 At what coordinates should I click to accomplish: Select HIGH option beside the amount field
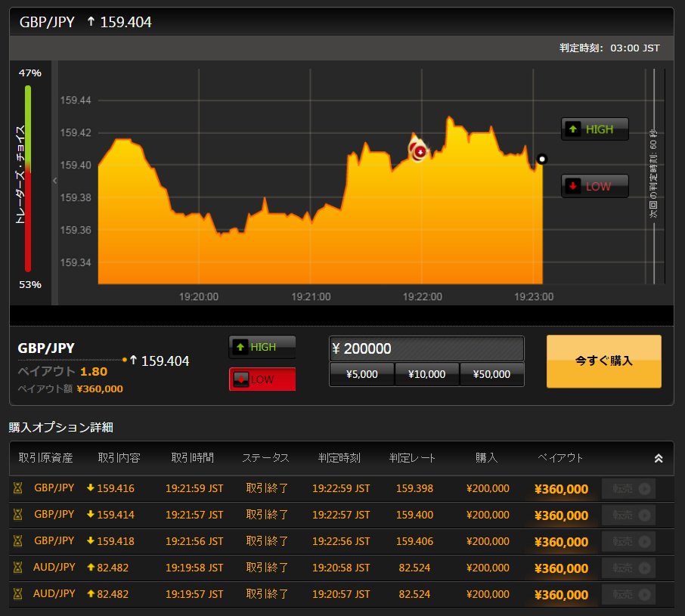[262, 347]
